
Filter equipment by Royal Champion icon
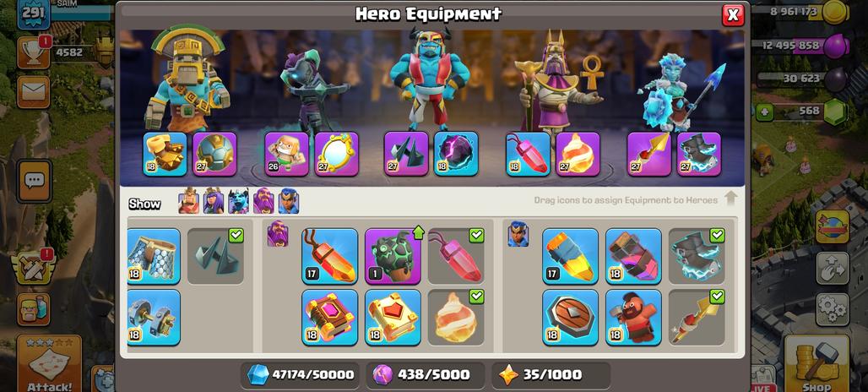(x=289, y=202)
